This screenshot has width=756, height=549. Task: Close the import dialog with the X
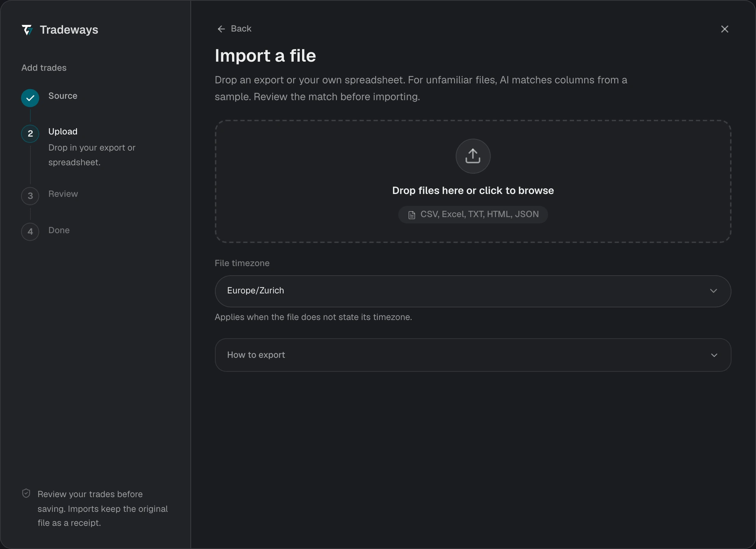(x=724, y=29)
